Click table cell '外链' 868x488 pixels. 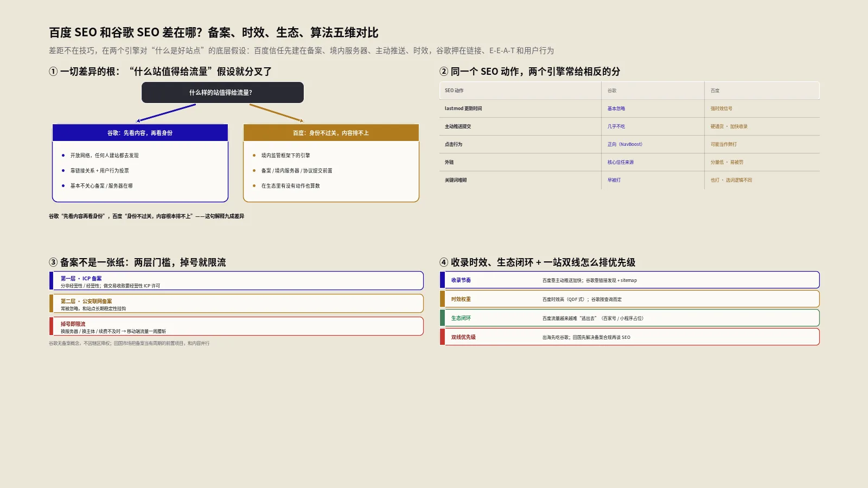tap(449, 162)
